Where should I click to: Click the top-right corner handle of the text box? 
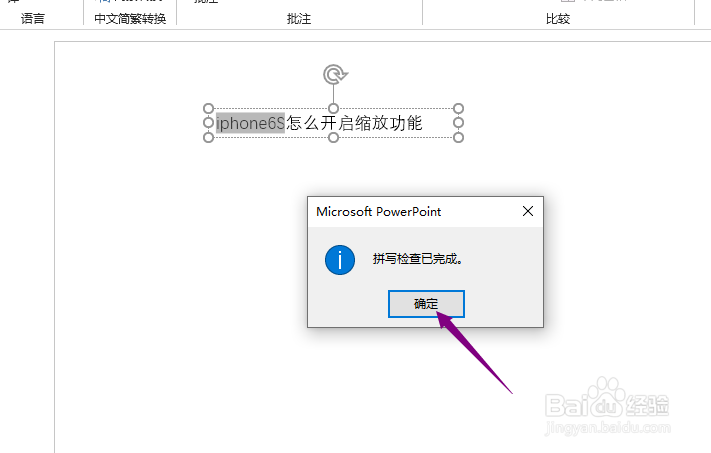458,108
